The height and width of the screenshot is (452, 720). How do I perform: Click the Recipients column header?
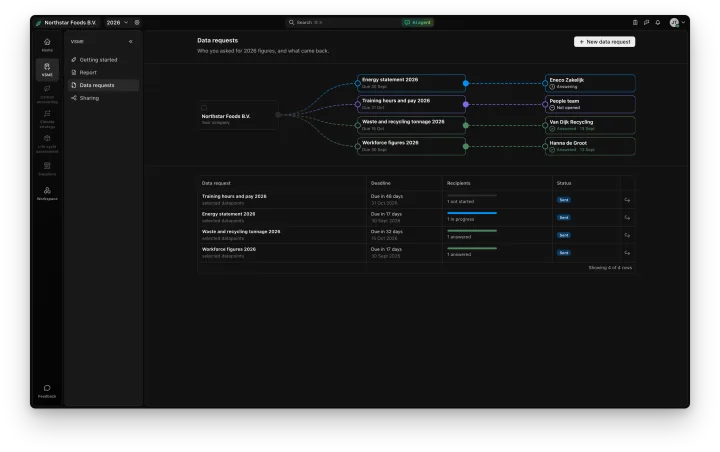(458, 183)
